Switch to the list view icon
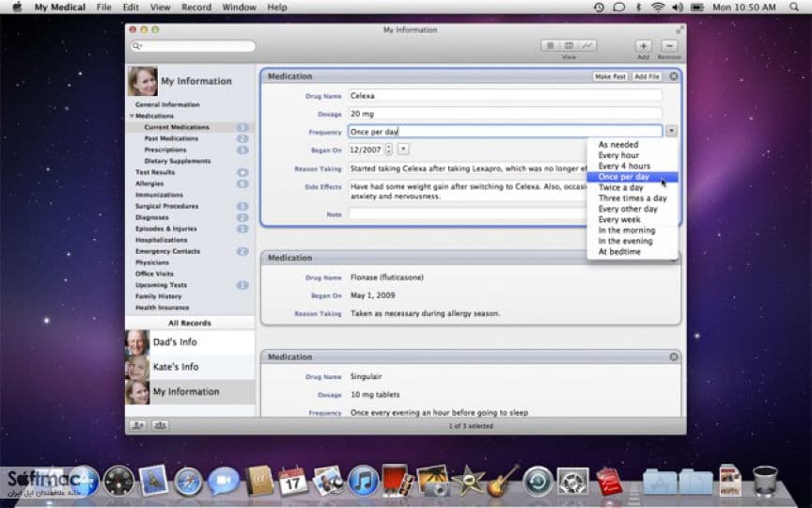812x508 pixels. click(x=550, y=45)
